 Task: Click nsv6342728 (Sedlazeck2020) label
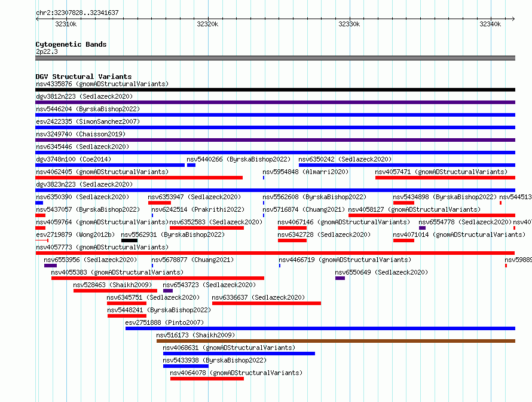(x=324, y=234)
